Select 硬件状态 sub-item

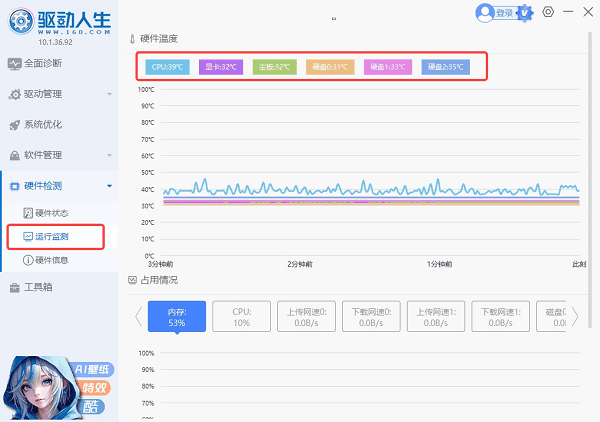coord(51,213)
